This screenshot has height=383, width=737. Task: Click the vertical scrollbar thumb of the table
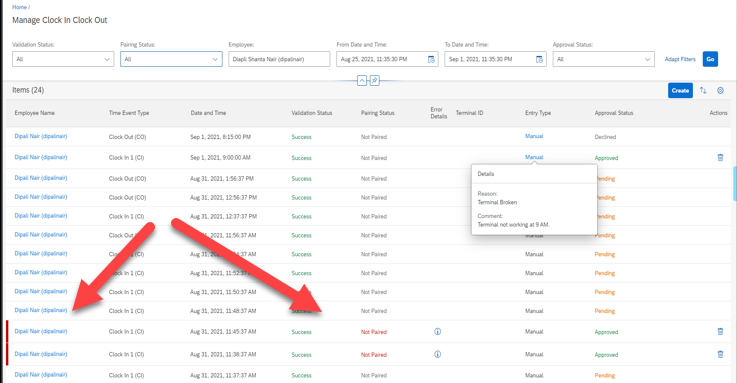point(735,183)
